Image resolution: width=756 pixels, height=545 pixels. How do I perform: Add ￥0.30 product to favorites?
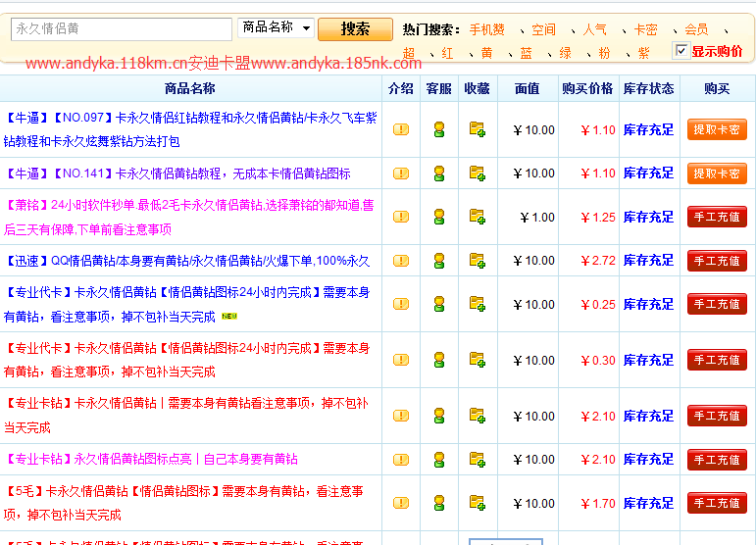[478, 360]
